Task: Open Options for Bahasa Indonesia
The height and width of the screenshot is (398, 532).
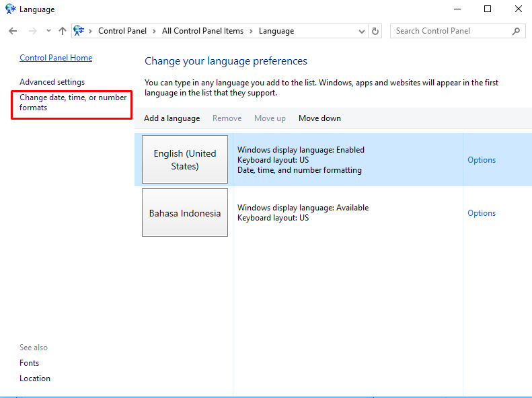Action: [482, 213]
